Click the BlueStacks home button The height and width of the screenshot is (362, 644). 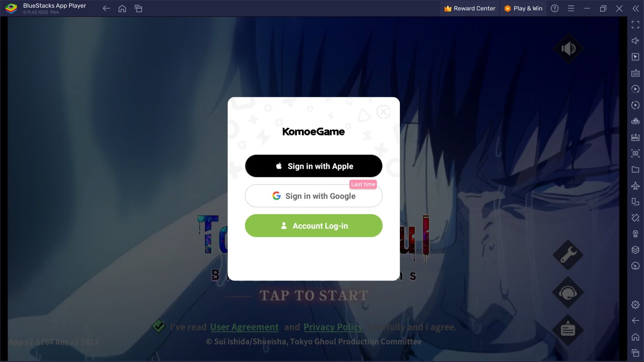(122, 8)
